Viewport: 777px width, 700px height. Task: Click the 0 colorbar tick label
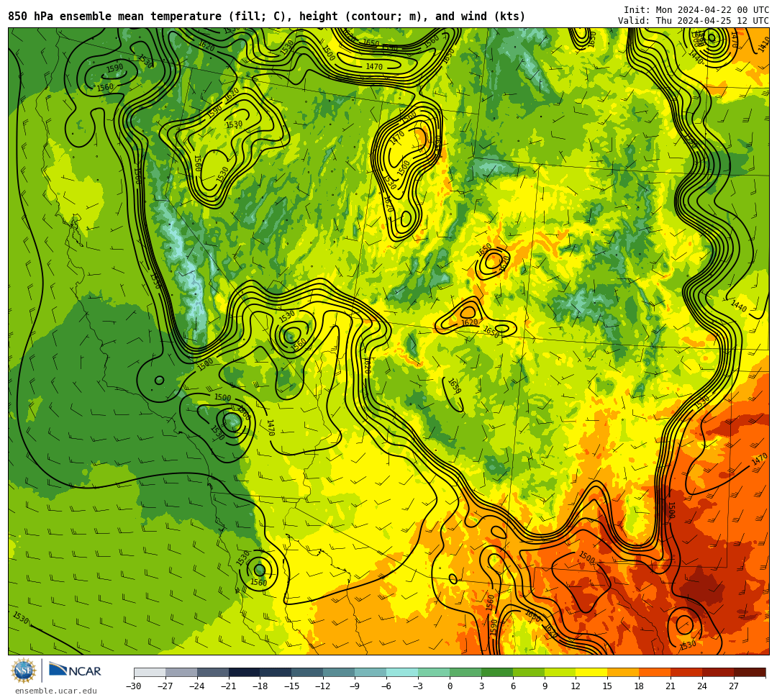pos(450,686)
